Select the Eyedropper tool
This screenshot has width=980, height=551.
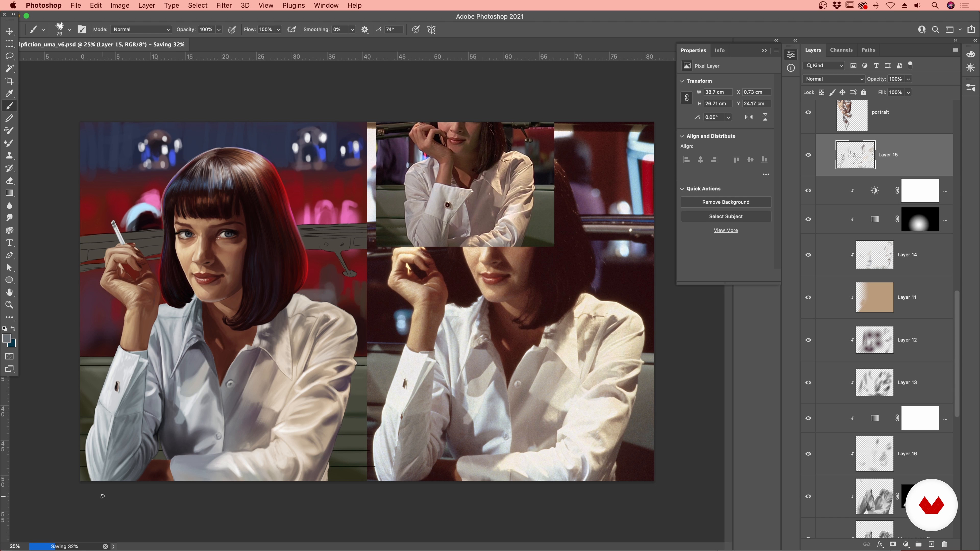(9, 94)
